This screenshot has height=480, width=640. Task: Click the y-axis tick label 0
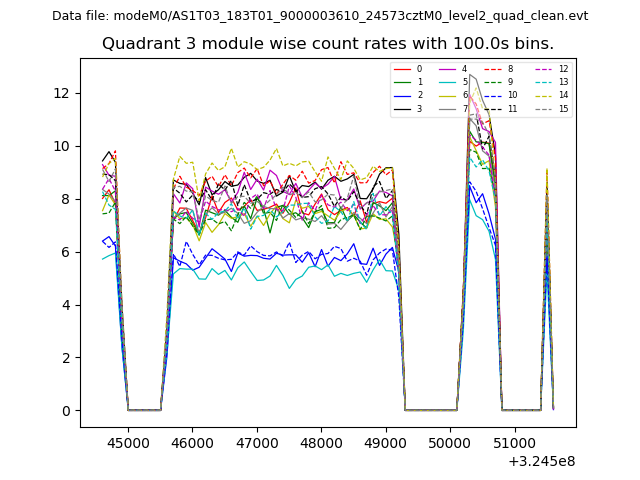coord(65,411)
